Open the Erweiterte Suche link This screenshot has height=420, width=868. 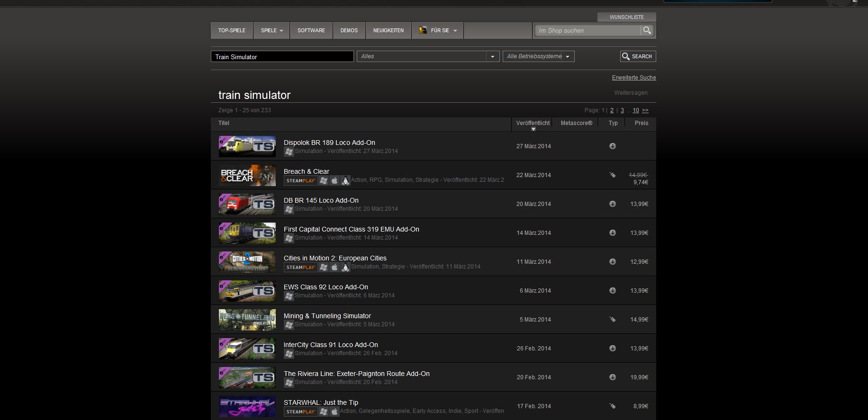pos(634,78)
